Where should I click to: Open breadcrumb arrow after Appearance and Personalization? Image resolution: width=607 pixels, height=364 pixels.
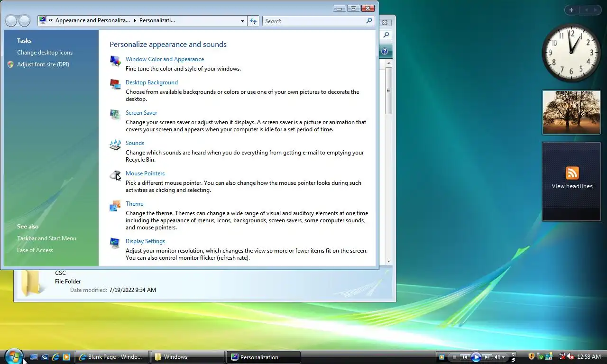[x=135, y=21]
